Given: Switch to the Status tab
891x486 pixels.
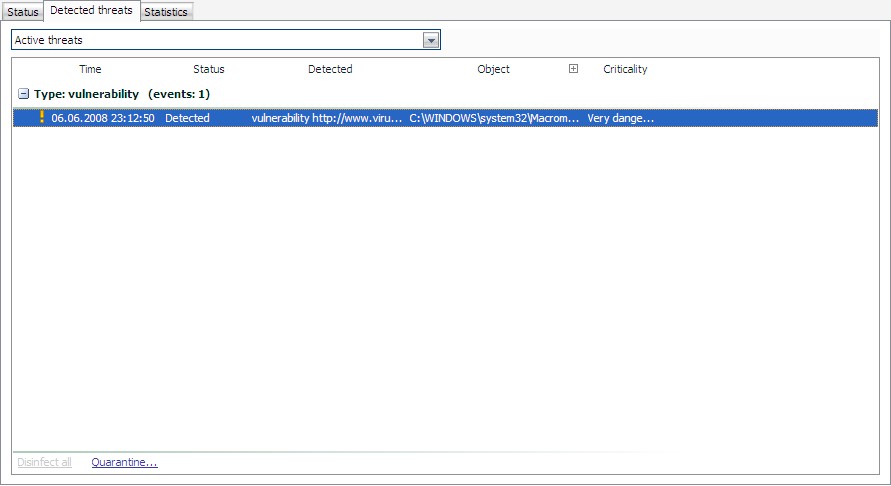Looking at the screenshot, I should pyautogui.click(x=23, y=11).
